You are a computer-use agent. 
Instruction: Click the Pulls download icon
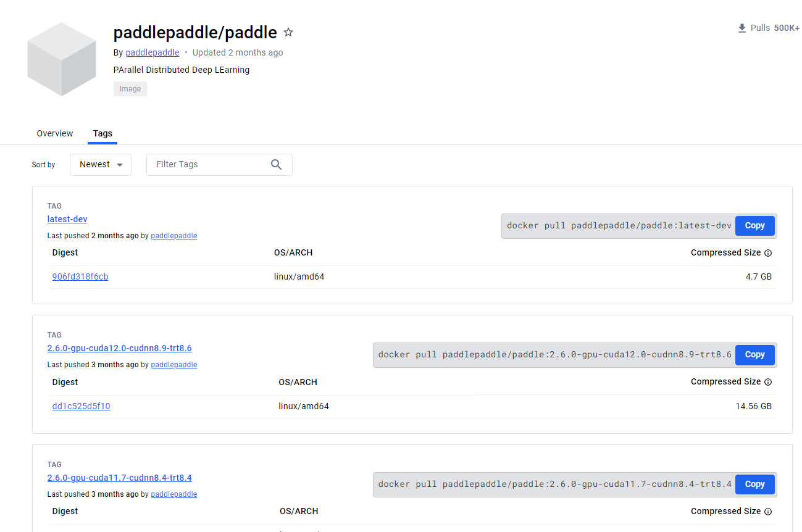(741, 28)
